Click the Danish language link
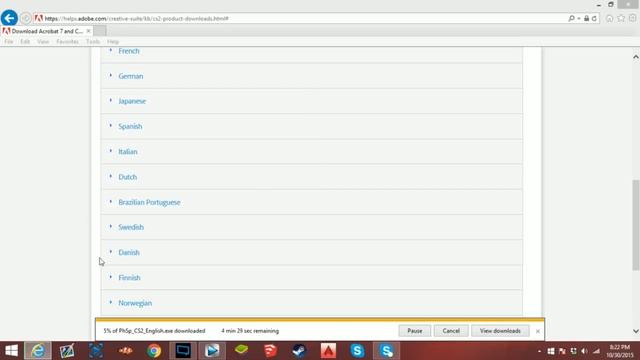This screenshot has width=640, height=360. point(129,253)
